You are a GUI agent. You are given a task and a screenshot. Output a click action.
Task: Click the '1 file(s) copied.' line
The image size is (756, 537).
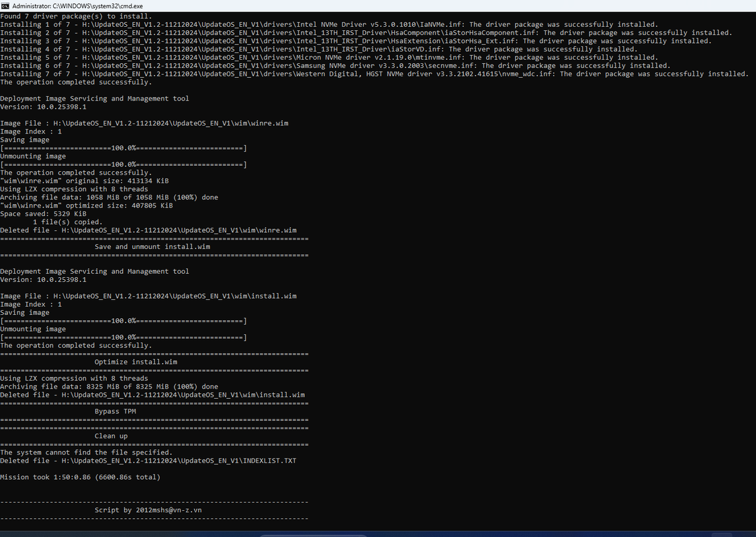click(x=68, y=222)
